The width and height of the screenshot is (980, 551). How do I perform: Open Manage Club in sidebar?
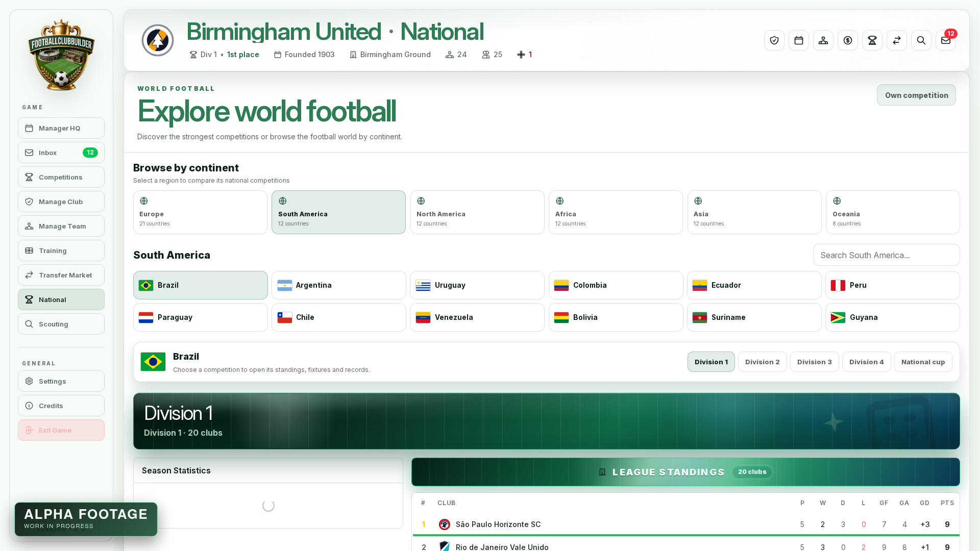pos(61,202)
